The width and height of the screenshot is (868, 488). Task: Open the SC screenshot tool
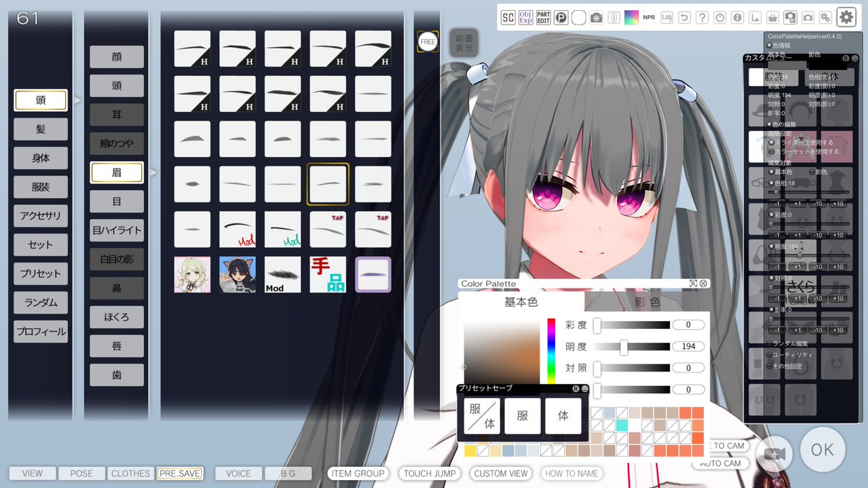click(x=509, y=17)
